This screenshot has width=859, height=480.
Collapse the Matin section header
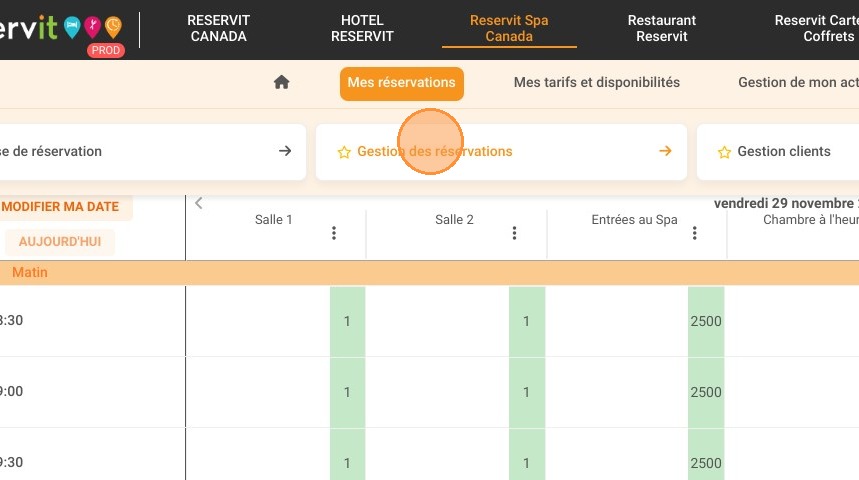pyautogui.click(x=430, y=272)
